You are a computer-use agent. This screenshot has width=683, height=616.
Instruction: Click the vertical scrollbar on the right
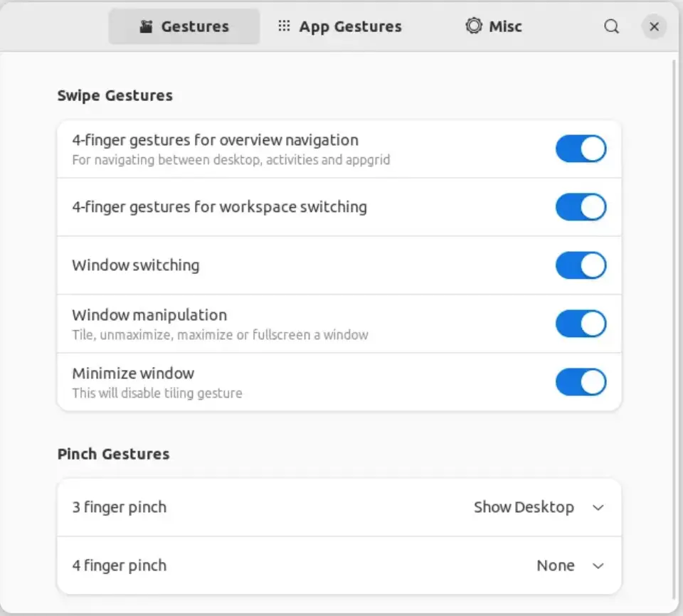[674, 331]
